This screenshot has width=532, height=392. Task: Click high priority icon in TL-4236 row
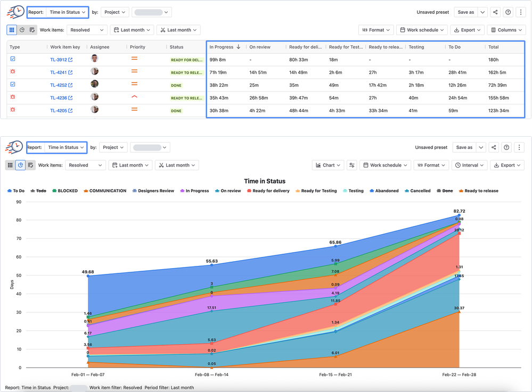[134, 97]
